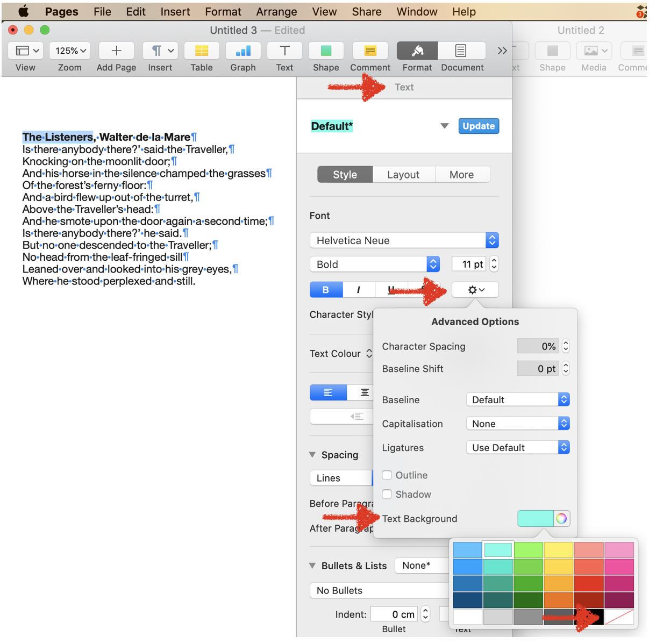Add a Text box from toolbar
Screen dimensions: 656x644
pyautogui.click(x=284, y=51)
